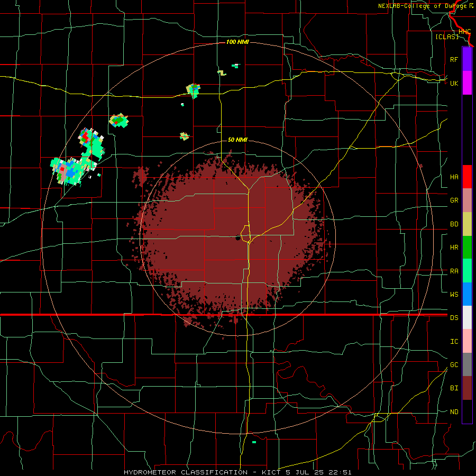Click the UK legend label
This screenshot has width=476, height=476.
pyautogui.click(x=454, y=83)
